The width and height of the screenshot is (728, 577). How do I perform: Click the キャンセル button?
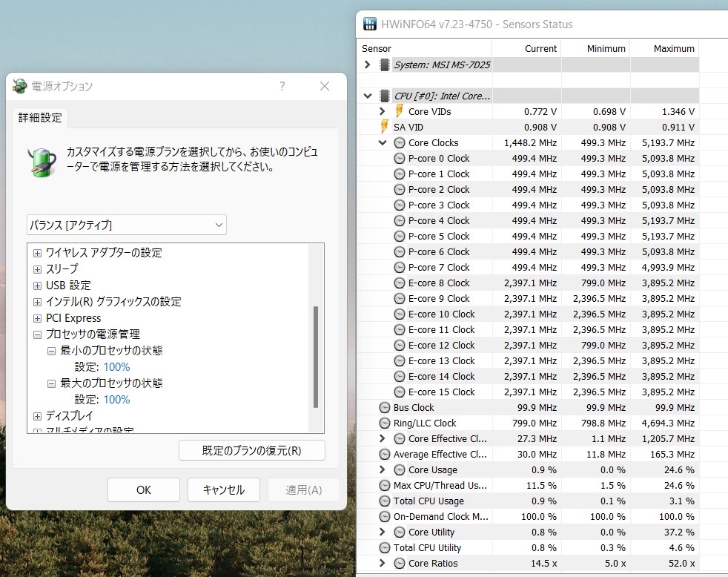click(224, 489)
